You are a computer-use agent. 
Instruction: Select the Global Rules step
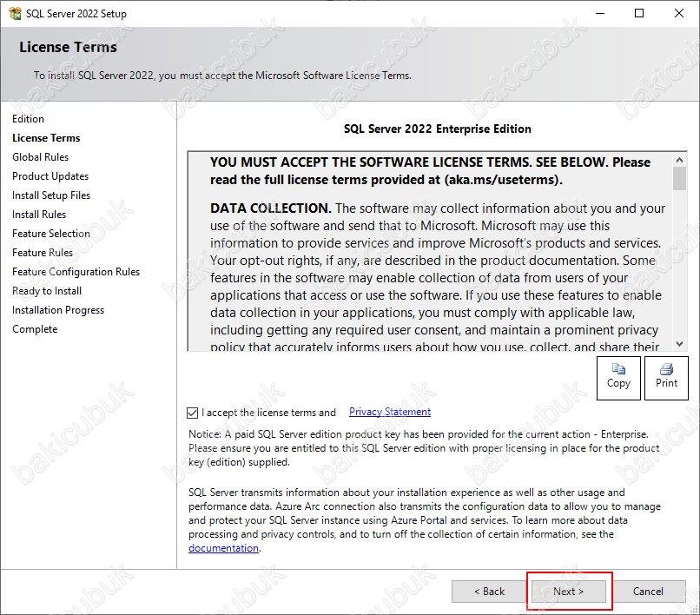(x=40, y=157)
